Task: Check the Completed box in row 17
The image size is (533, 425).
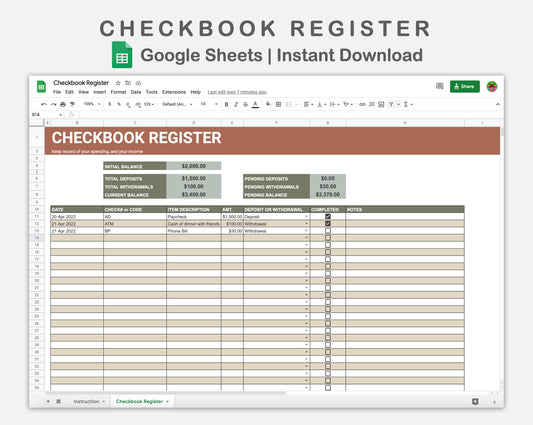Action: click(328, 259)
